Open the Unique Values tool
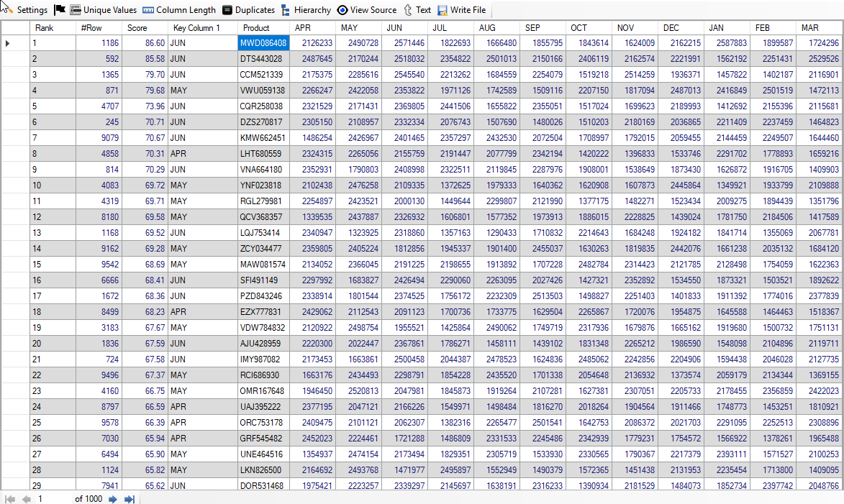This screenshot has width=844, height=504. click(x=104, y=10)
